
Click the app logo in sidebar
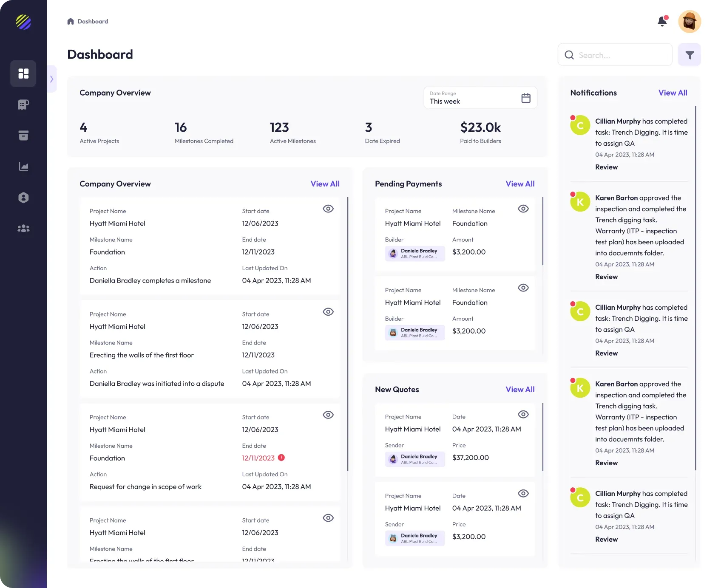[23, 22]
